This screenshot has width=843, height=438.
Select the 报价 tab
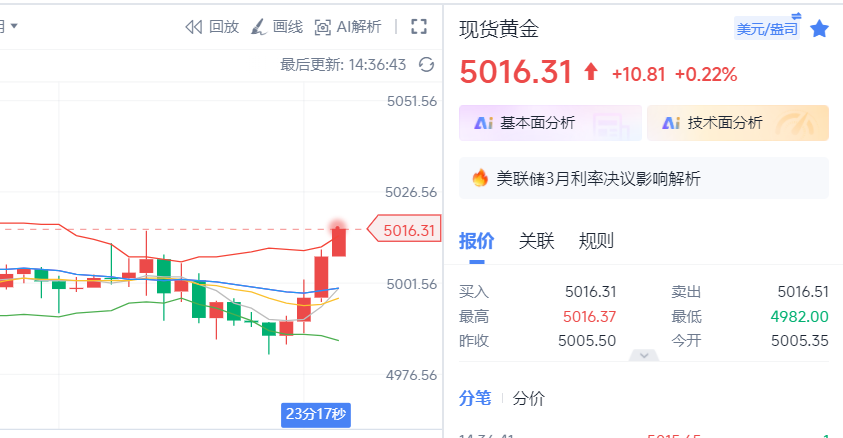[x=476, y=241]
